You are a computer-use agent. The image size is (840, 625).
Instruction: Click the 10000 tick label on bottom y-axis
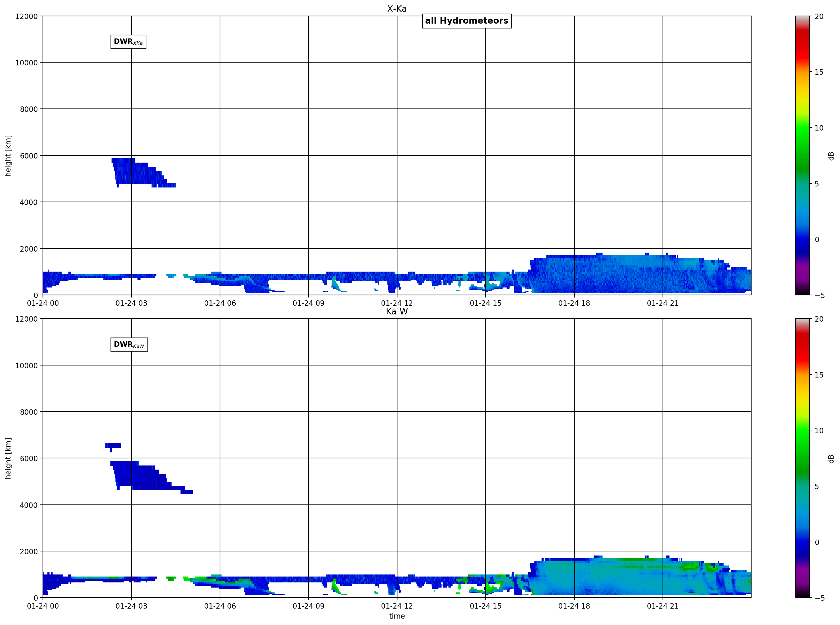27,365
